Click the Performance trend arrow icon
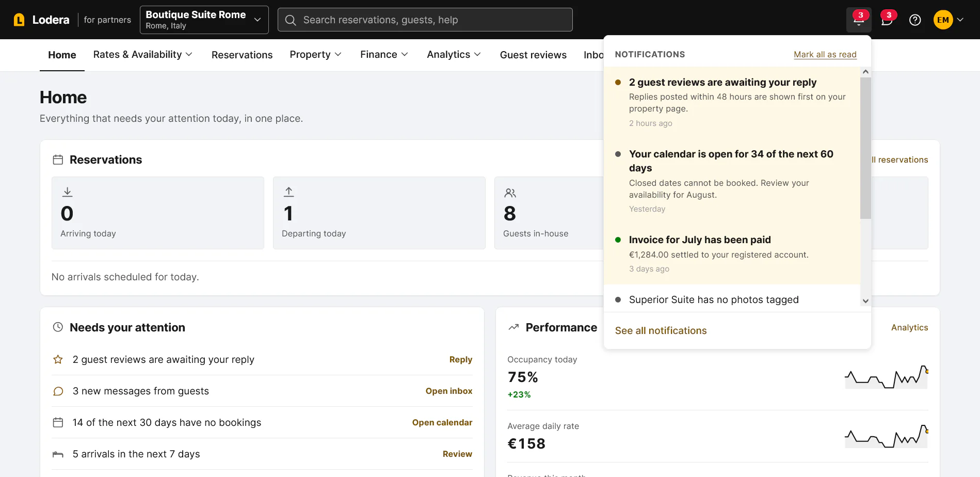 click(x=513, y=327)
